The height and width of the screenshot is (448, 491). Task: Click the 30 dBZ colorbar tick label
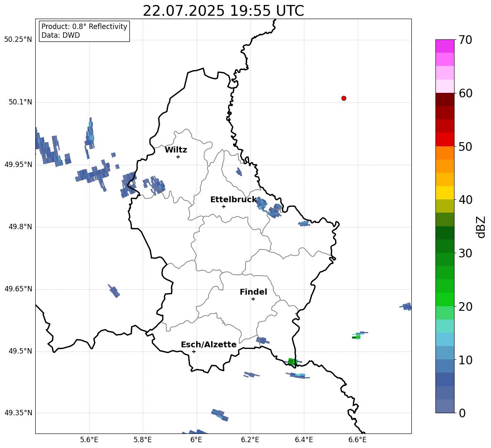tap(465, 253)
